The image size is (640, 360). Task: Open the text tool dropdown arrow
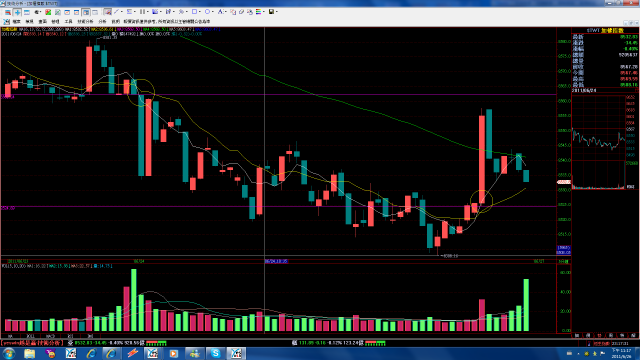coord(226,12)
